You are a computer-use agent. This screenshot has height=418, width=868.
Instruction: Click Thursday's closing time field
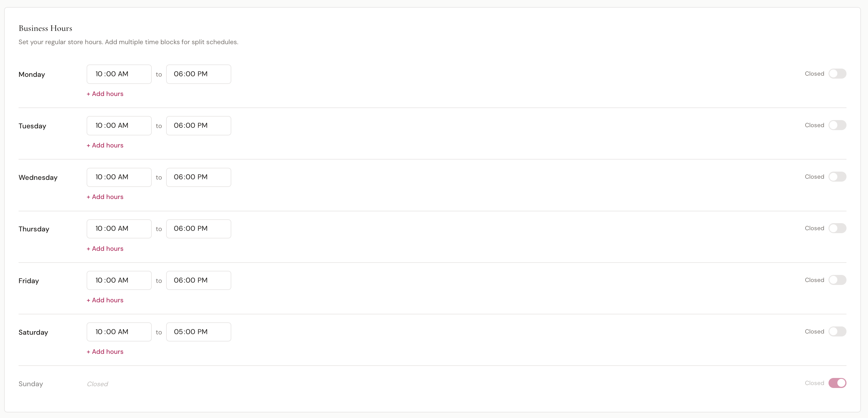tap(199, 228)
